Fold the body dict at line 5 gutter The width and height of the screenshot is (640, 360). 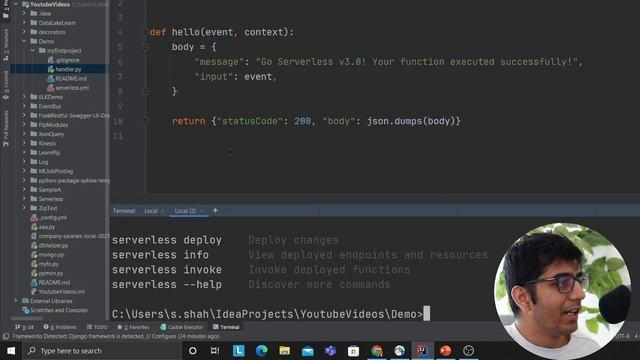pos(146,47)
